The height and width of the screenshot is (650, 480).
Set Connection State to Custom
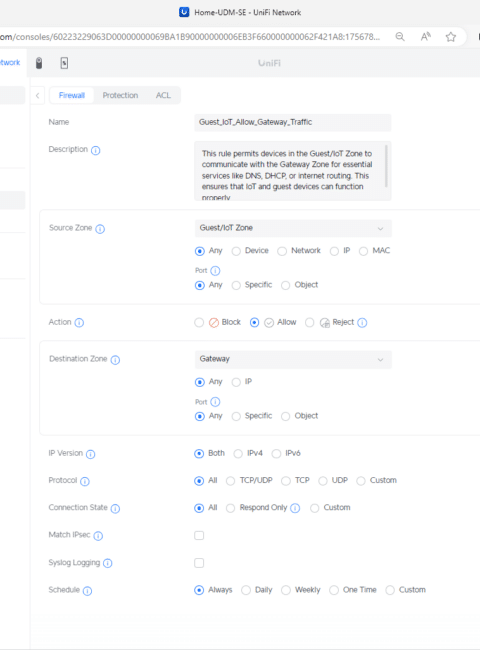click(x=314, y=508)
